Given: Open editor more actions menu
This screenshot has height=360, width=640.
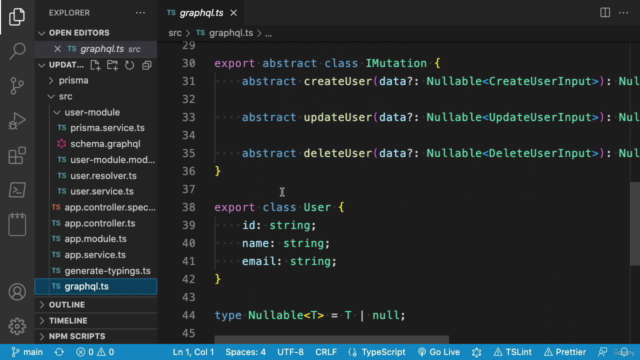Looking at the screenshot, I should click(623, 13).
